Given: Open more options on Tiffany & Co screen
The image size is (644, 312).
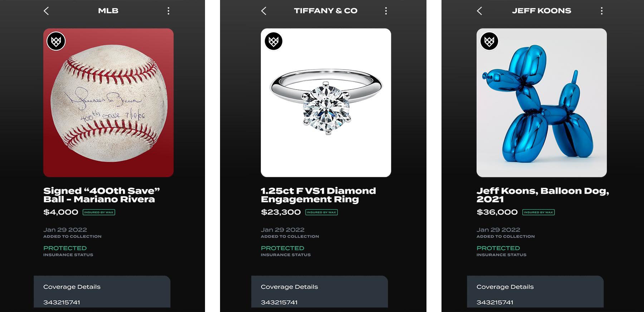Looking at the screenshot, I should tap(386, 11).
